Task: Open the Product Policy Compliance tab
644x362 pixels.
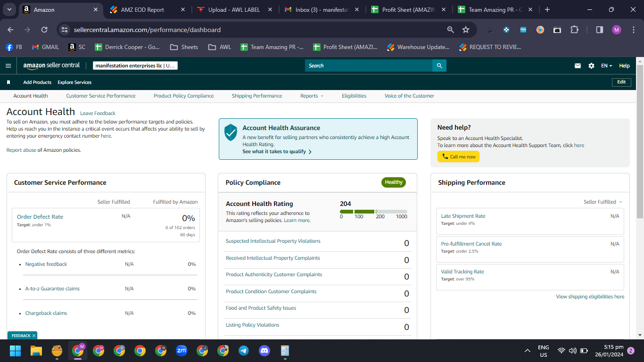Action: (x=183, y=96)
